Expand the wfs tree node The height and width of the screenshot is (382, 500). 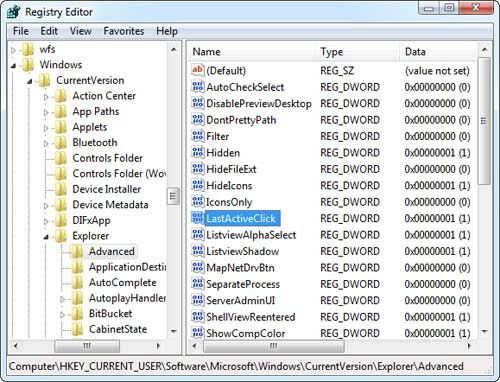(x=13, y=50)
